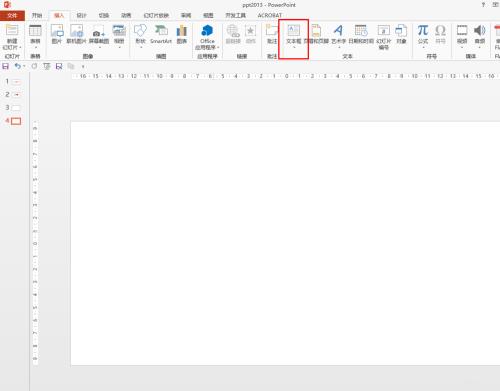Open the Review tab
The height and width of the screenshot is (391, 500).
[186, 15]
